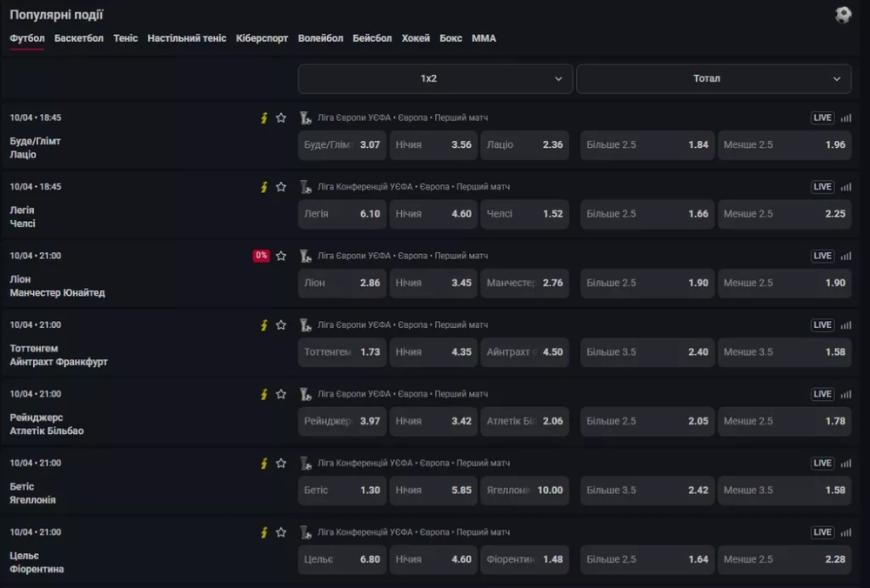870x588 pixels.
Task: Click league trophy icon in Рейнджерс row
Action: tap(305, 394)
